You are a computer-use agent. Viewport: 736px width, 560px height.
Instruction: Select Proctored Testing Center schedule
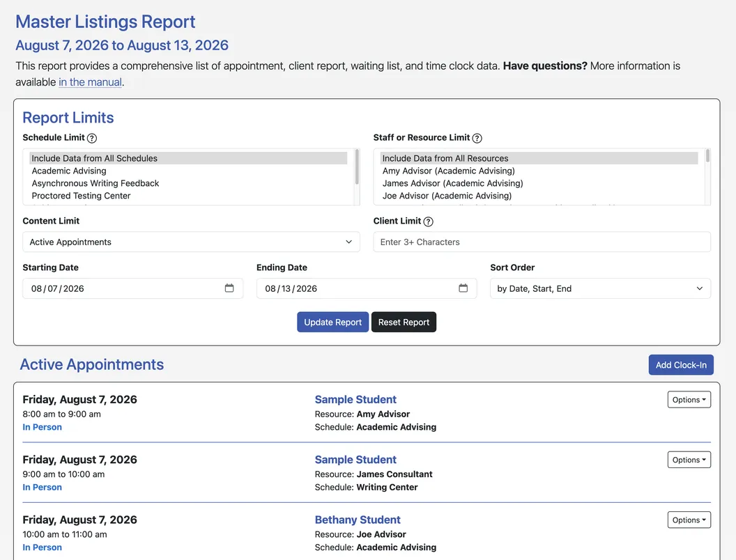188,196
